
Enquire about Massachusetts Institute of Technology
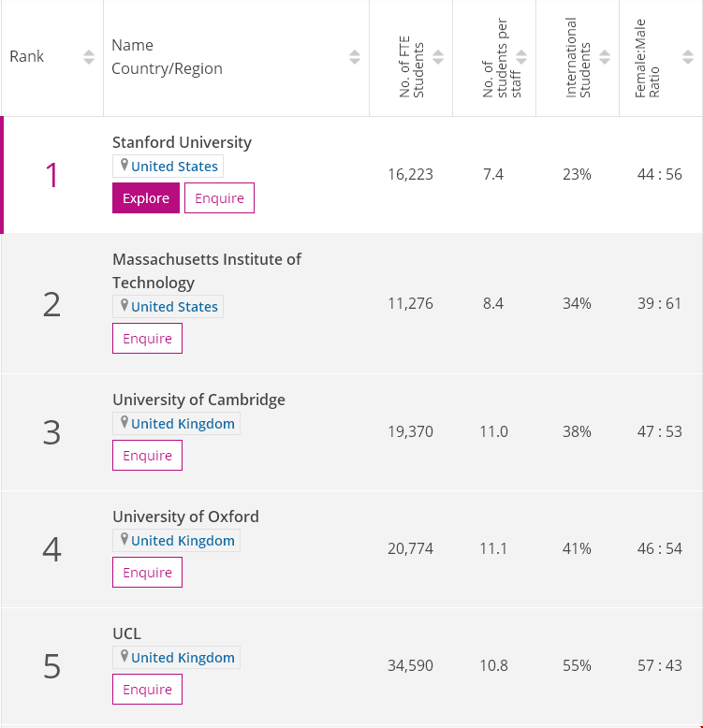pyautogui.click(x=147, y=339)
